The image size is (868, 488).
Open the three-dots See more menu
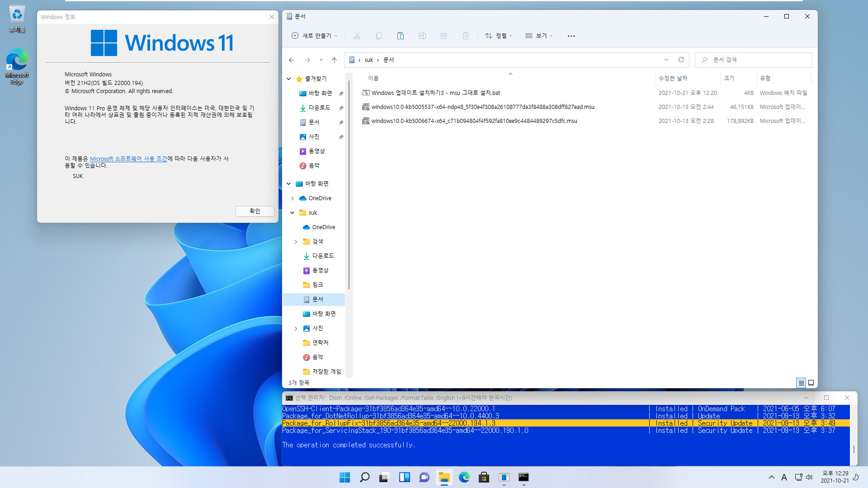(571, 36)
